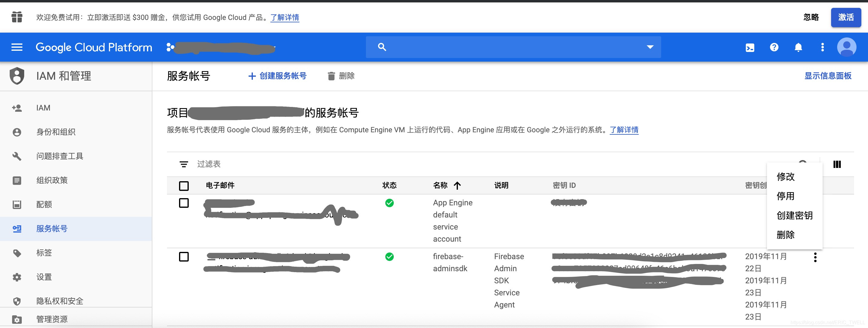Screen dimensions: 868x328
Task: Choose 停用 in the context menu
Action: coord(785,196)
